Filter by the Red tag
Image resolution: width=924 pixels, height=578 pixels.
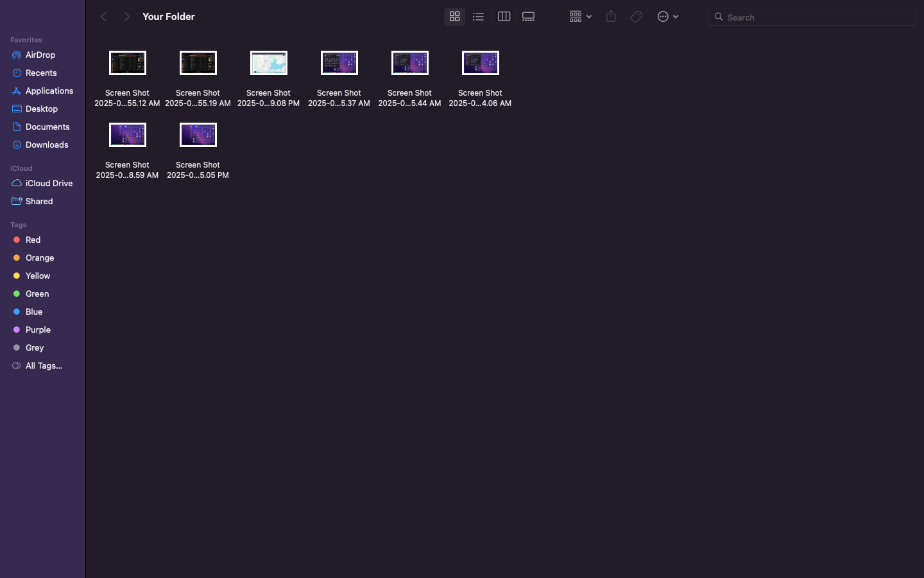pos(33,240)
